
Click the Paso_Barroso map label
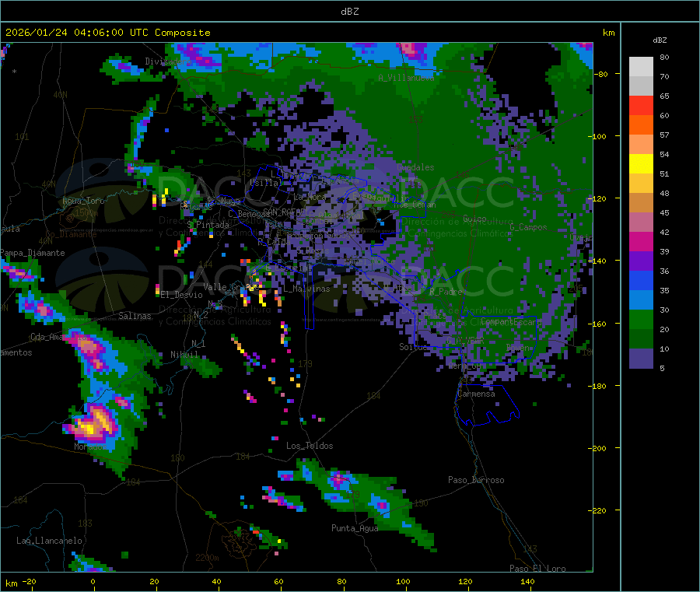(x=476, y=480)
